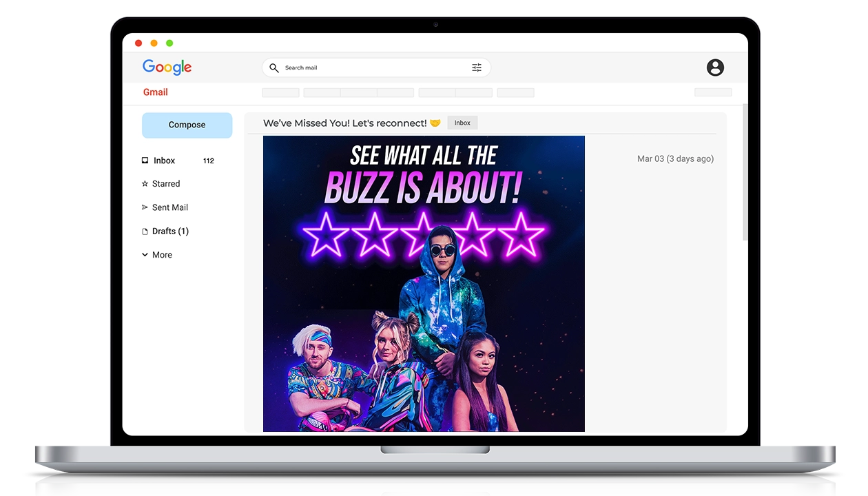Click the Google logo
Screen dimensions: 868x496
pos(167,67)
